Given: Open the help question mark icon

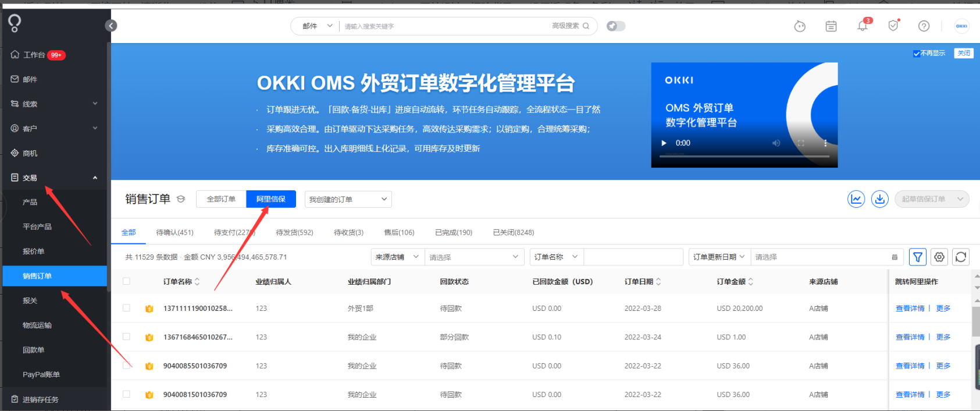Looking at the screenshot, I should [924, 26].
